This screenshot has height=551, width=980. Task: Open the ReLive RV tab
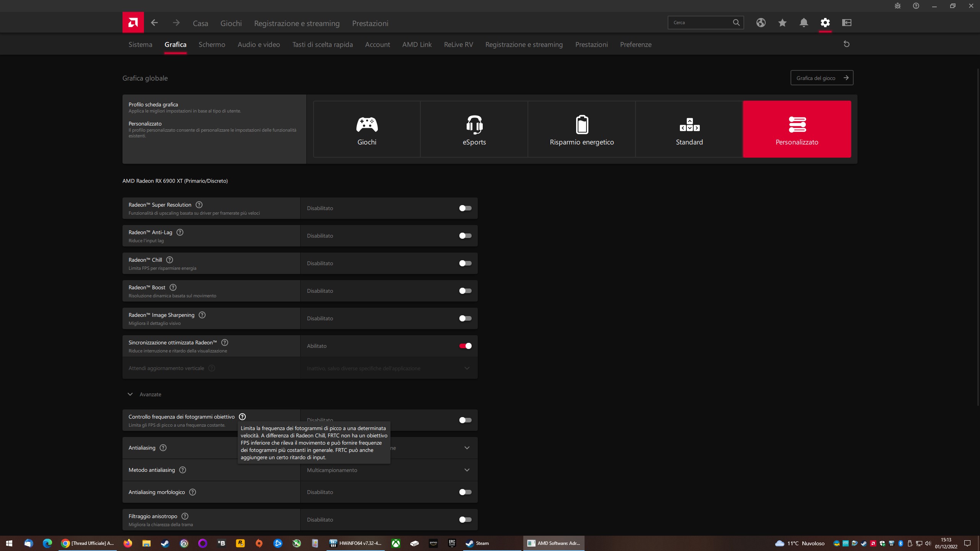tap(459, 44)
